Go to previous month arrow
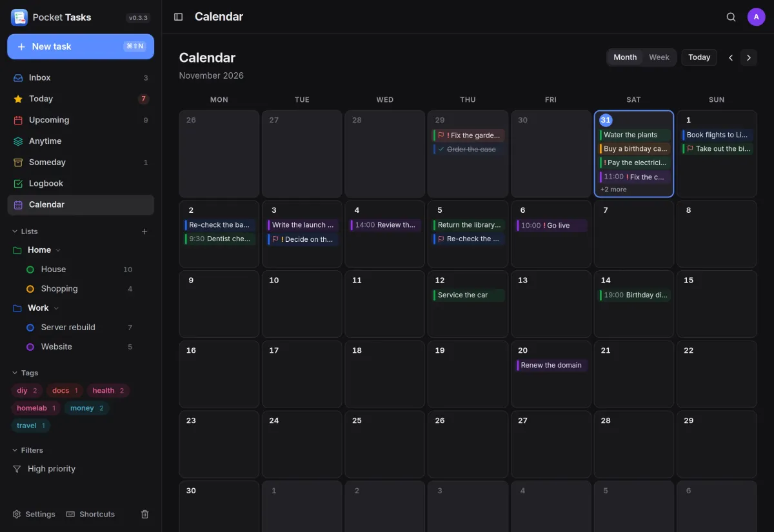This screenshot has width=774, height=532. (x=731, y=57)
